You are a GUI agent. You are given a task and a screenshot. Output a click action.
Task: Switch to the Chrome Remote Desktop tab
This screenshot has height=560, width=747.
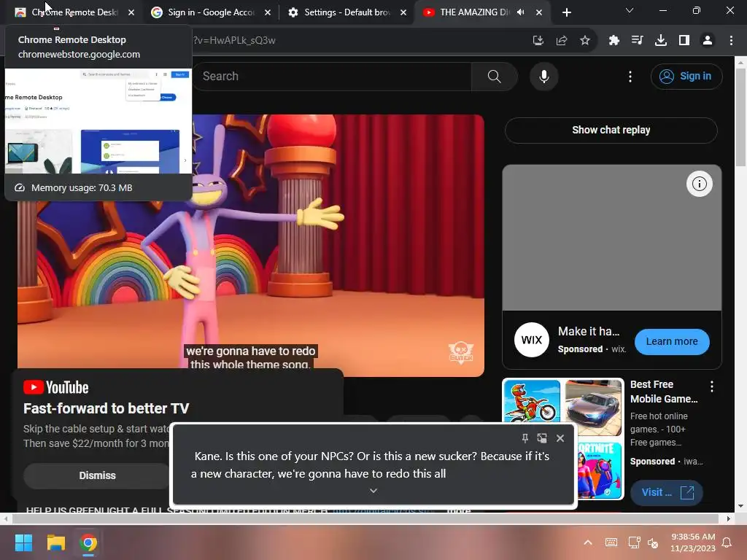point(74,12)
